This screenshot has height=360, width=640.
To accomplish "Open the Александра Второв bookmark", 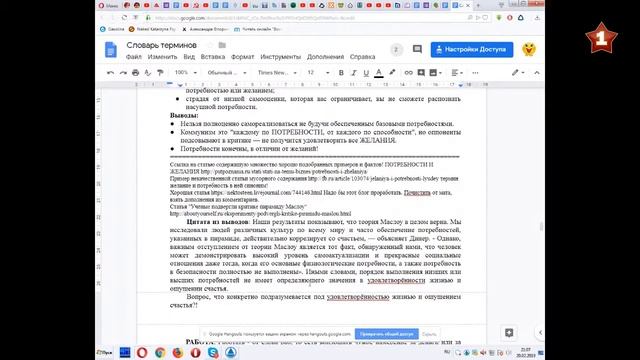I will tap(205, 29).
